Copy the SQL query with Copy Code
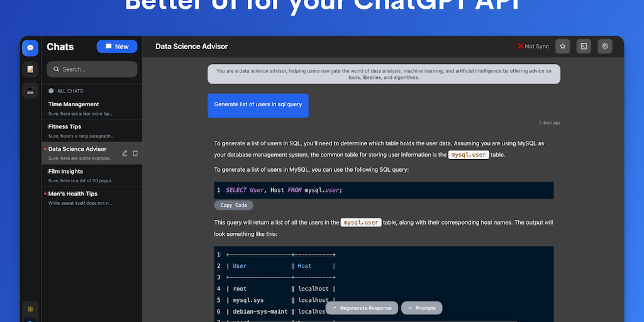Image resolution: width=644 pixels, height=322 pixels. 234,206
